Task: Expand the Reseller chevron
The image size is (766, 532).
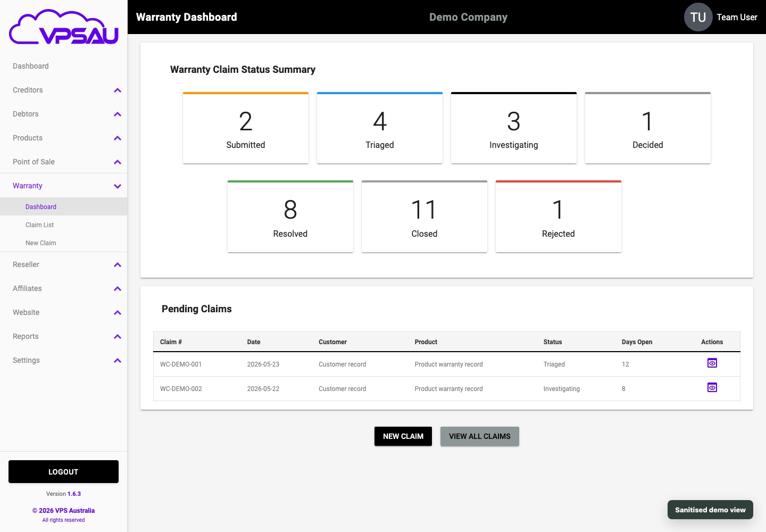Action: (x=118, y=264)
